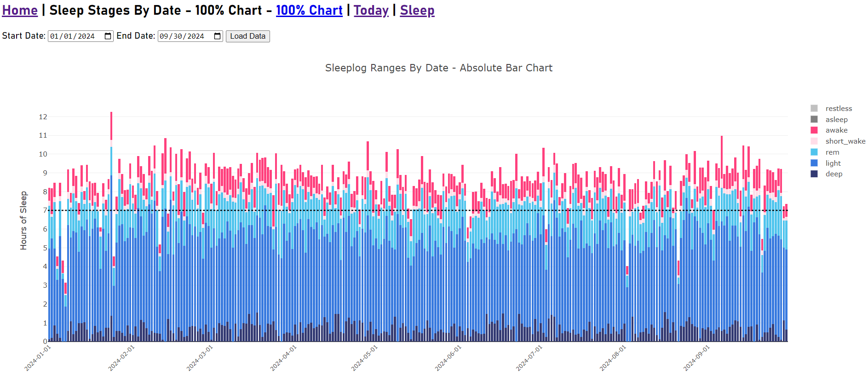Open the End Date calendar picker icon

(x=218, y=36)
